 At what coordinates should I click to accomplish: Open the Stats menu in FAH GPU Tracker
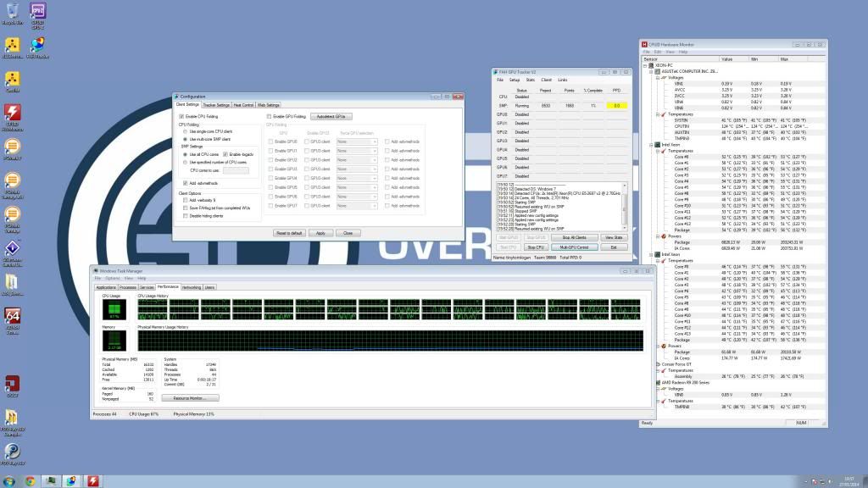[531, 80]
